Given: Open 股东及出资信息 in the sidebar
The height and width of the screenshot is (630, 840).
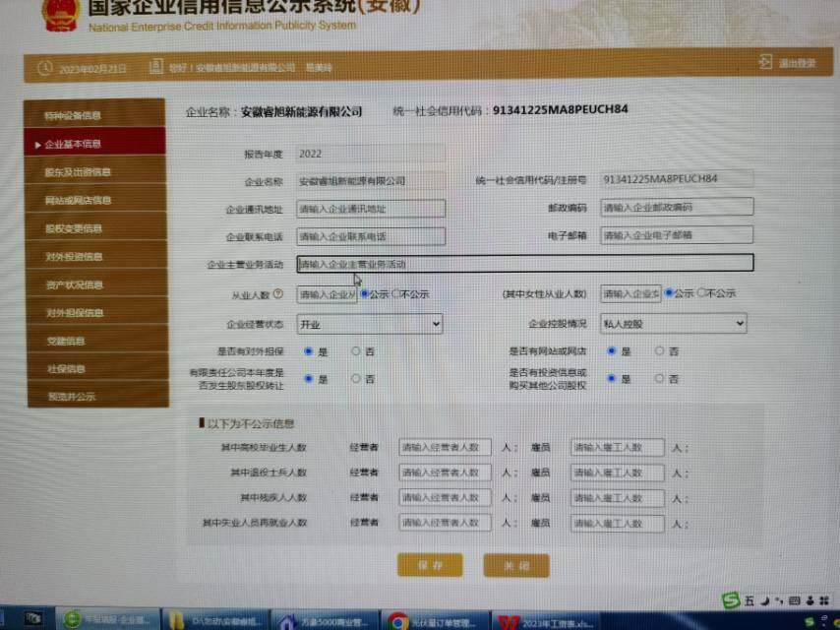Looking at the screenshot, I should coord(95,171).
